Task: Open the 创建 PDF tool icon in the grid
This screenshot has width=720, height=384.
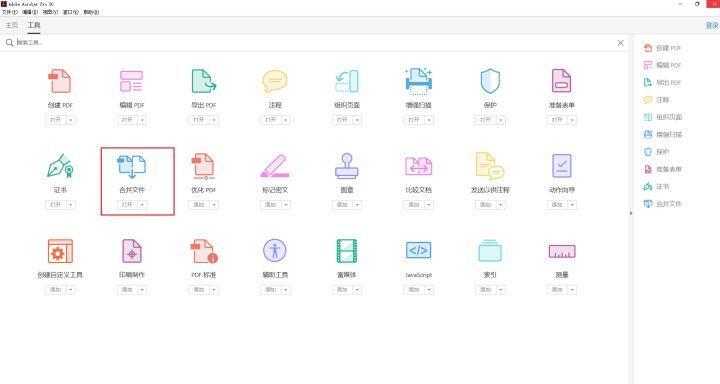Action: 60,81
